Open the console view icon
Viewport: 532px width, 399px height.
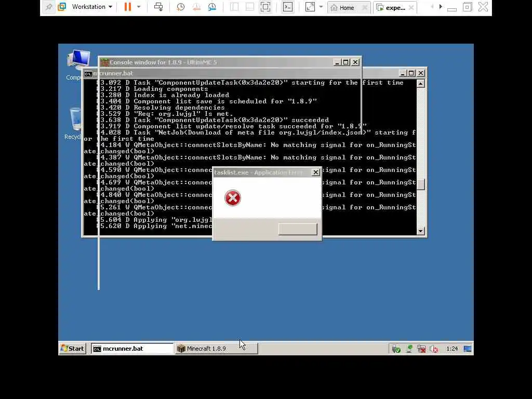click(288, 7)
